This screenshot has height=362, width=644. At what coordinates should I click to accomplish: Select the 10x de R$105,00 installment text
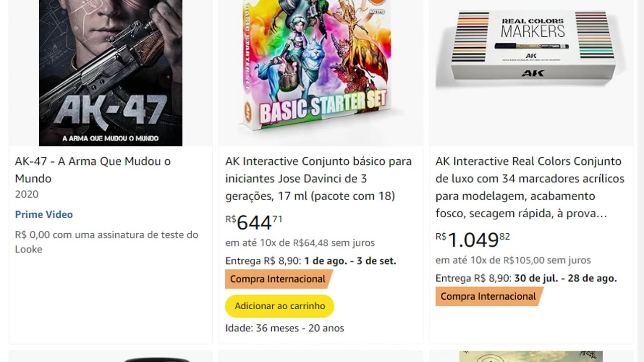point(513,260)
